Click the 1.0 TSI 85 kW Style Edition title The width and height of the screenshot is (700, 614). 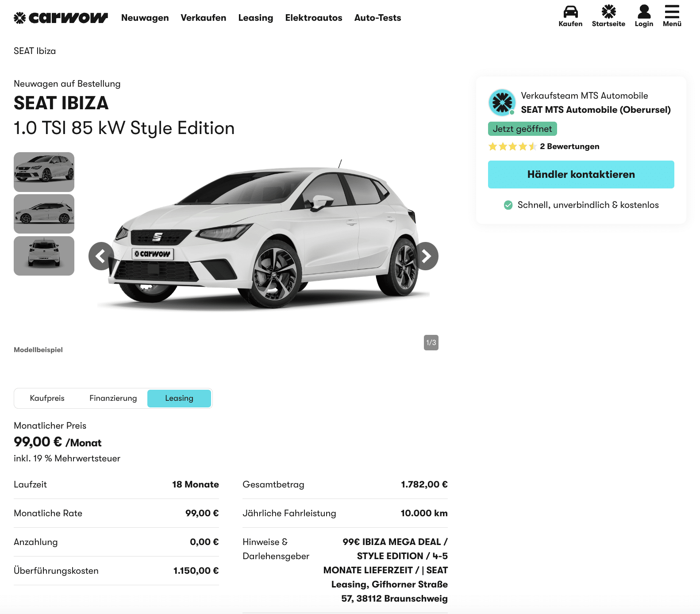tap(124, 128)
